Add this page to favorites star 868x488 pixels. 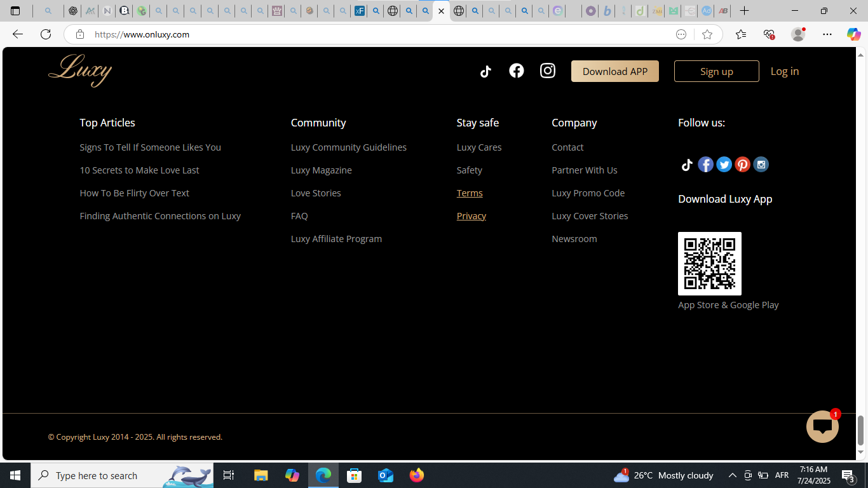[x=707, y=34]
